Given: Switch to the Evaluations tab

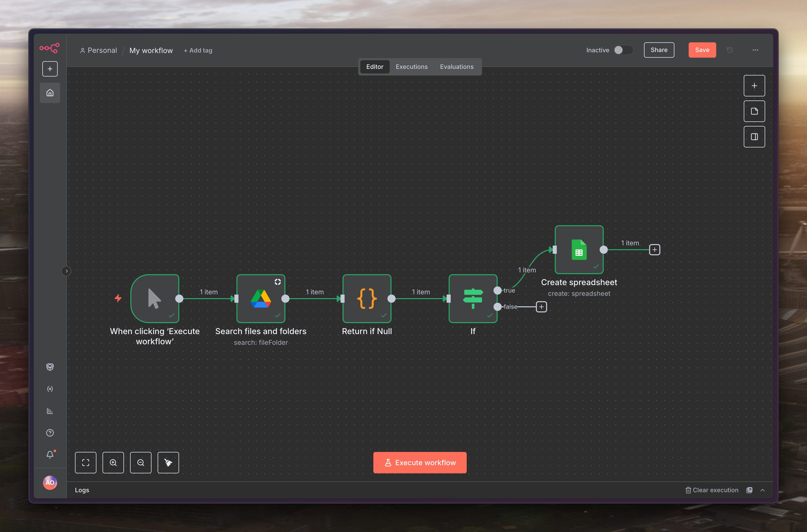Looking at the screenshot, I should coord(457,67).
